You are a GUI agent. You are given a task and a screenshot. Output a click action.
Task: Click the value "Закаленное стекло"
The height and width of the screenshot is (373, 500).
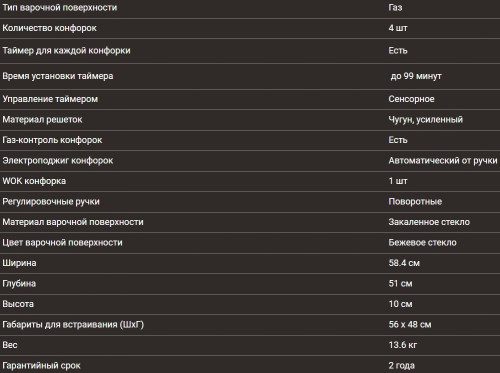click(429, 222)
